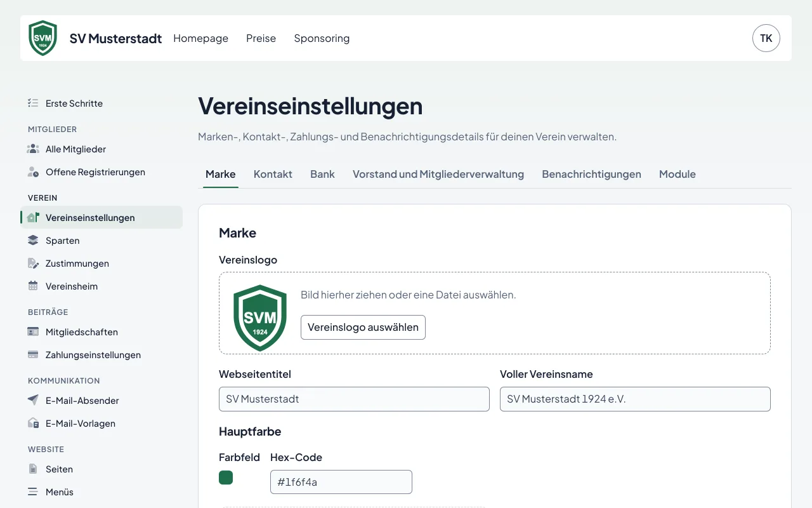
Task: Open Offene Registrierungen in sidebar
Action: 101,171
